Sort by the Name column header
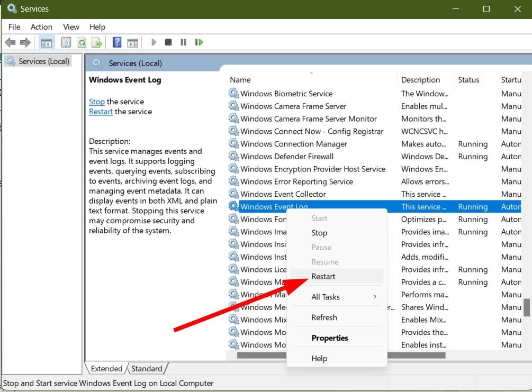The image size is (532, 392). point(311,80)
